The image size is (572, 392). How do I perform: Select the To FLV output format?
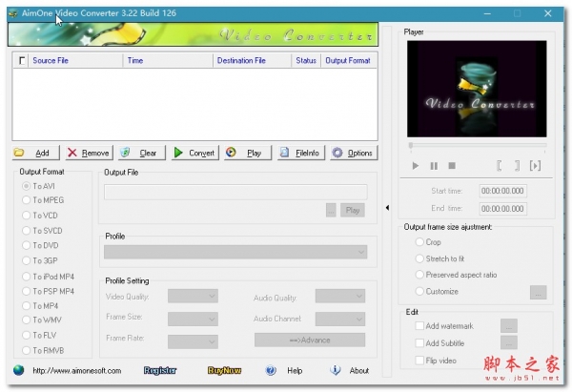(39, 335)
